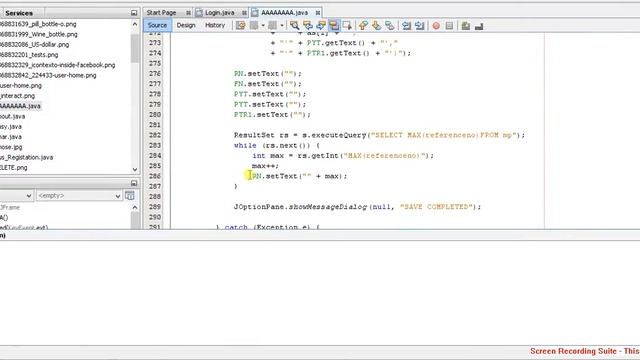The width and height of the screenshot is (640, 360).
Task: Click the Navigator panel scroll up arrow
Action: pos(135,207)
